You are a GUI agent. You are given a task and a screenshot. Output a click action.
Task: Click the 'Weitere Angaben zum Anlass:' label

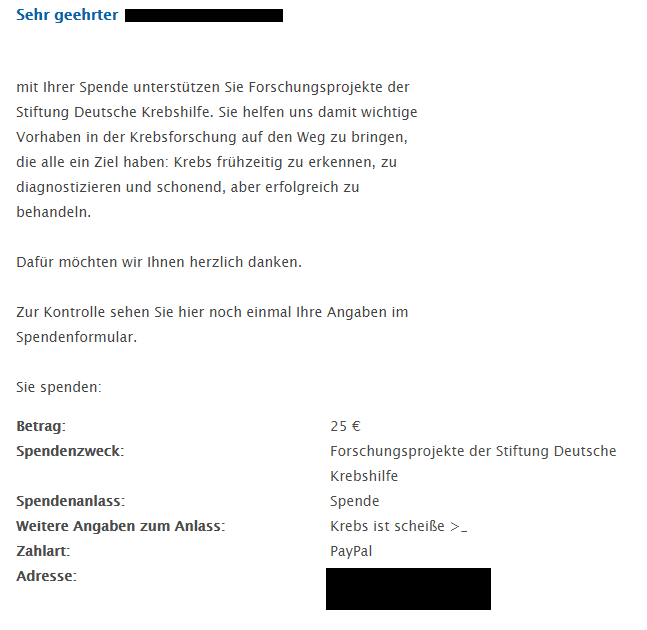coord(120,526)
